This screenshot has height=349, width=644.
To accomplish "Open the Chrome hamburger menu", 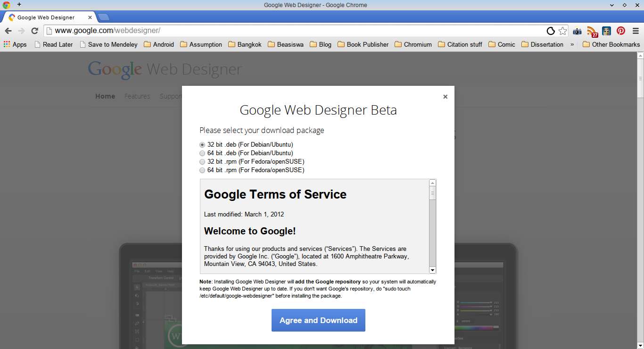I will [x=636, y=31].
